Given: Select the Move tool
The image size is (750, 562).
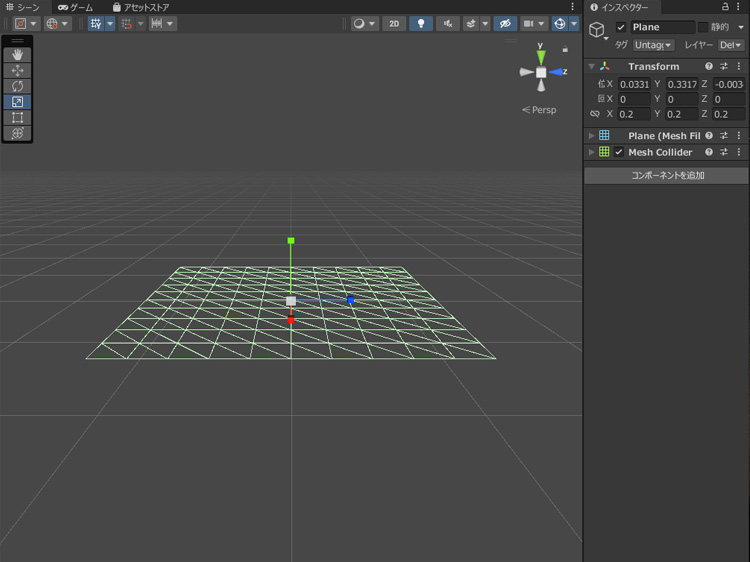Looking at the screenshot, I should (17, 71).
